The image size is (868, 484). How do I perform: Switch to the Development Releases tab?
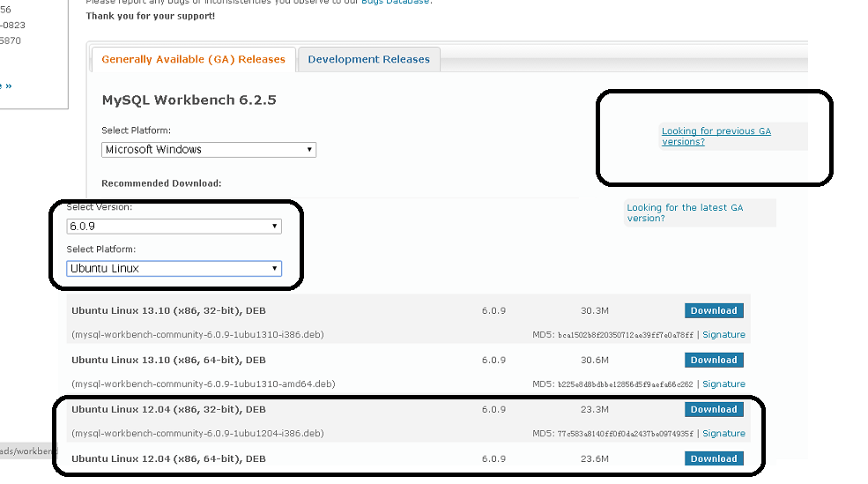tap(368, 59)
